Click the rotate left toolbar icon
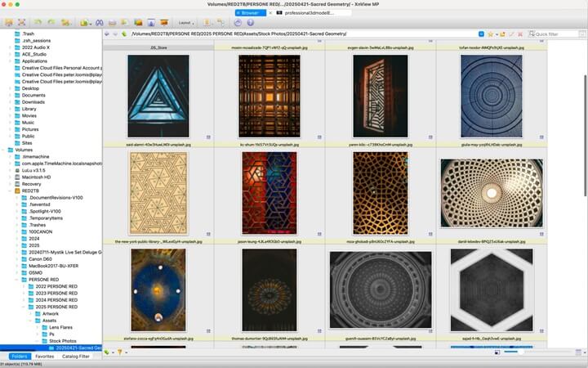 pyautogui.click(x=38, y=23)
